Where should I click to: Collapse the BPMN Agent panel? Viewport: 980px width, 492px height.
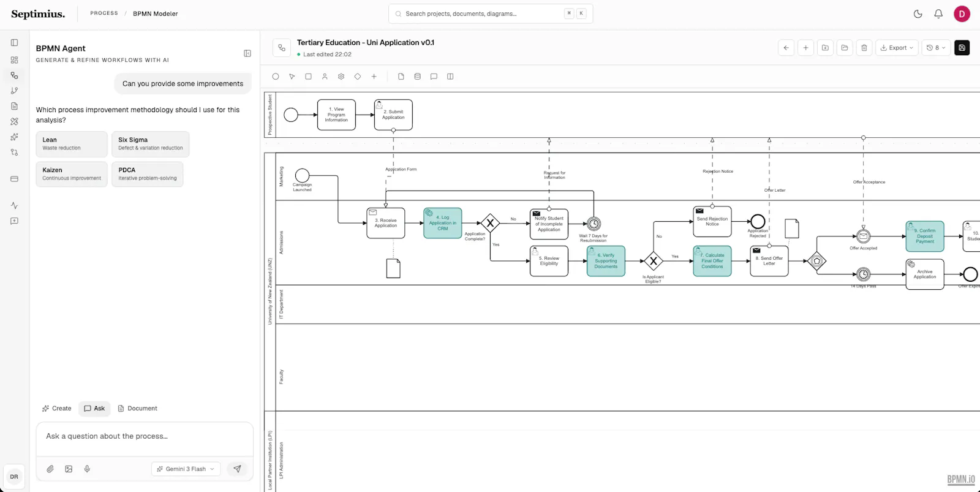tap(247, 53)
